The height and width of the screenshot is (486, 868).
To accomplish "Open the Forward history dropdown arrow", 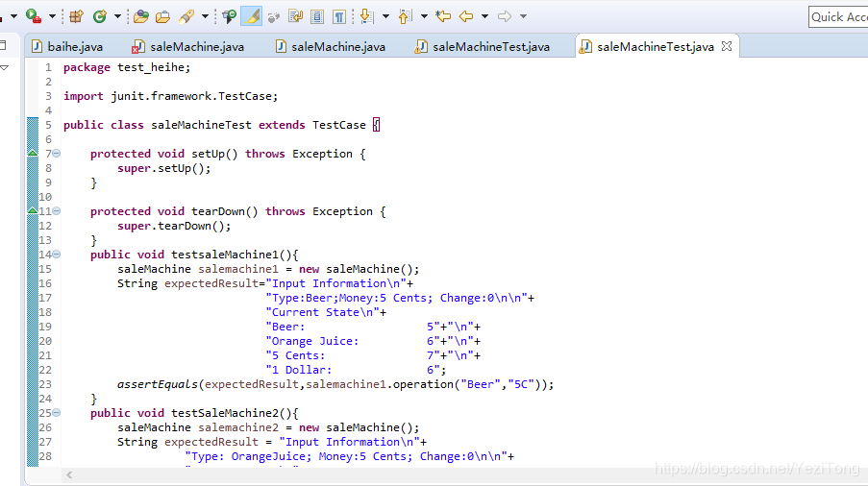I will [523, 16].
